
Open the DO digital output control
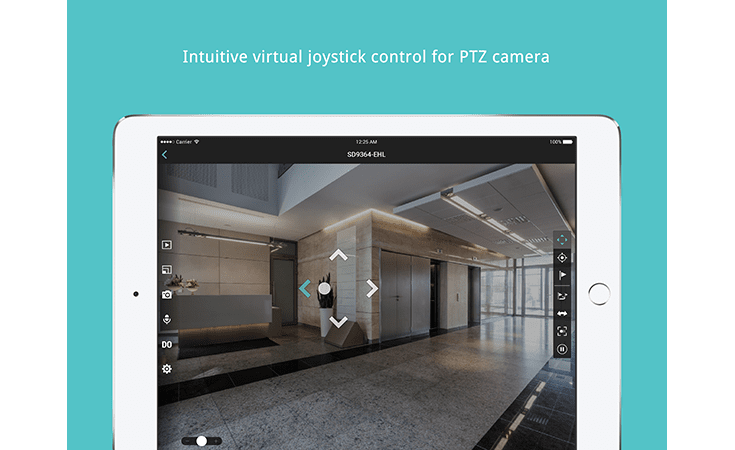pos(167,344)
